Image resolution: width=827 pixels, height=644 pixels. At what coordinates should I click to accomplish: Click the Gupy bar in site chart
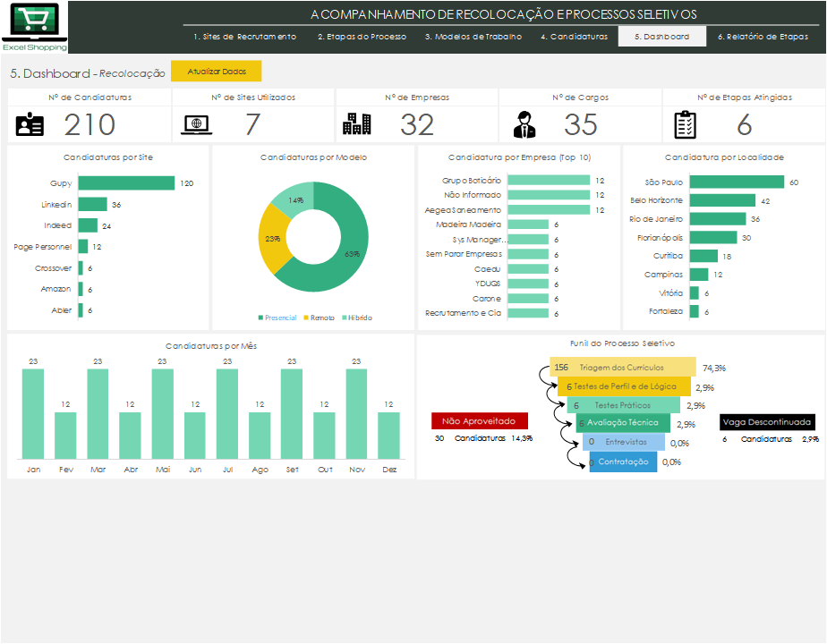point(126,182)
